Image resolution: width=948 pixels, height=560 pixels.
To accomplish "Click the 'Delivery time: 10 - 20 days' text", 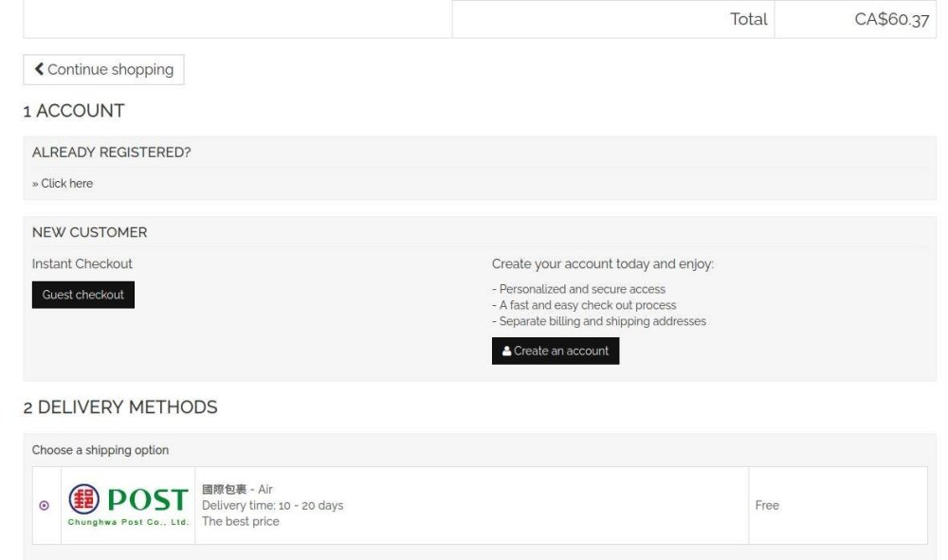I will pyautogui.click(x=272, y=506).
